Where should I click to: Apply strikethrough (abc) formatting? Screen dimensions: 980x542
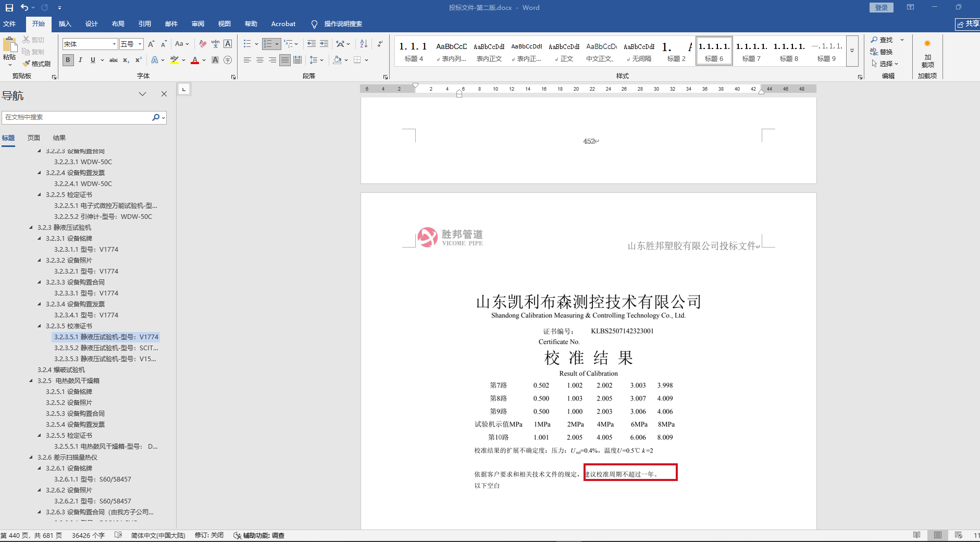coord(114,60)
